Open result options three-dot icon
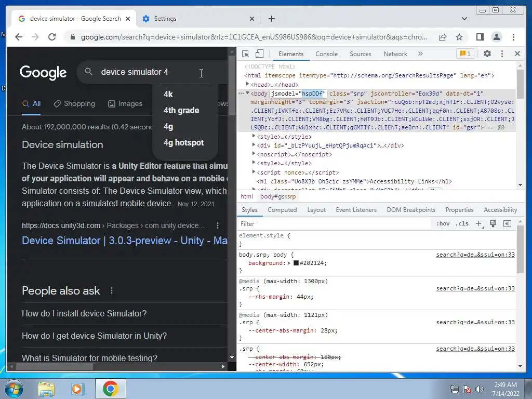Image resolution: width=532 pixels, height=399 pixels. (x=218, y=225)
